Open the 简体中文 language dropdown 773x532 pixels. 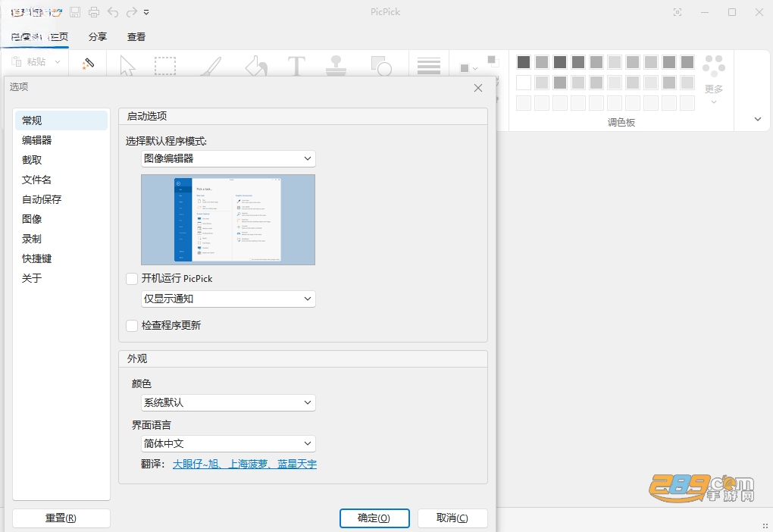(x=228, y=444)
